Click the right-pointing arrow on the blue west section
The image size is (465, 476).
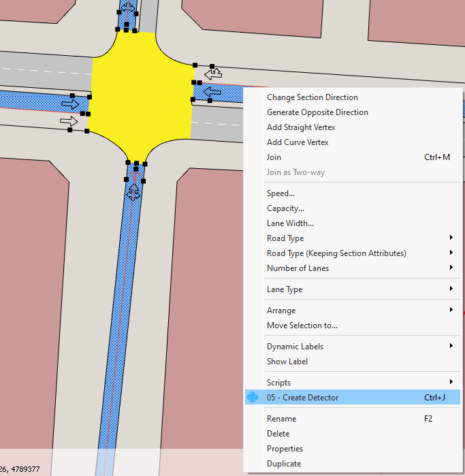(x=71, y=104)
